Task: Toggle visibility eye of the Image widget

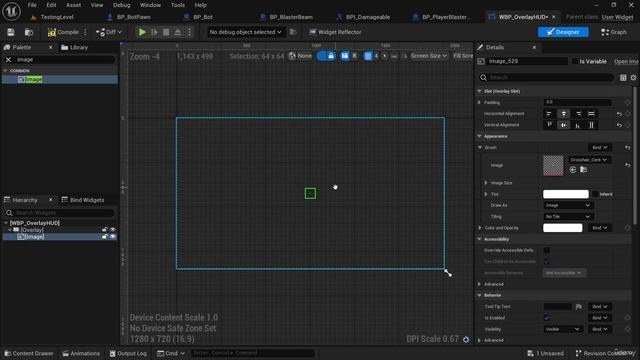Action: [113, 237]
